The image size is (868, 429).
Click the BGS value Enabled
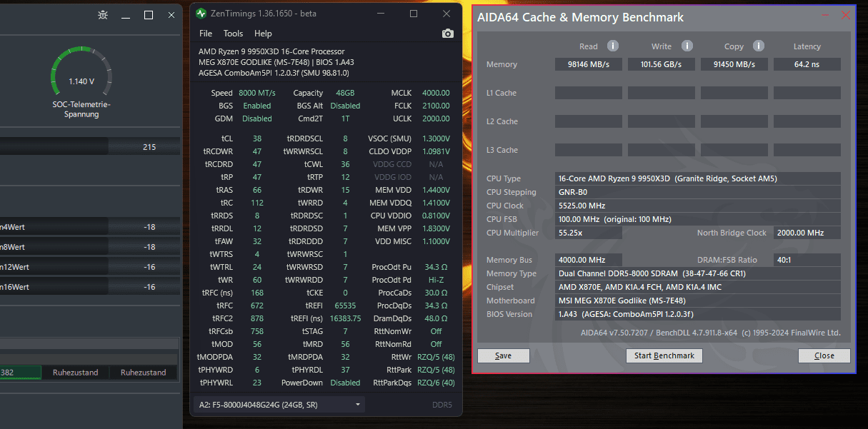[x=257, y=106]
